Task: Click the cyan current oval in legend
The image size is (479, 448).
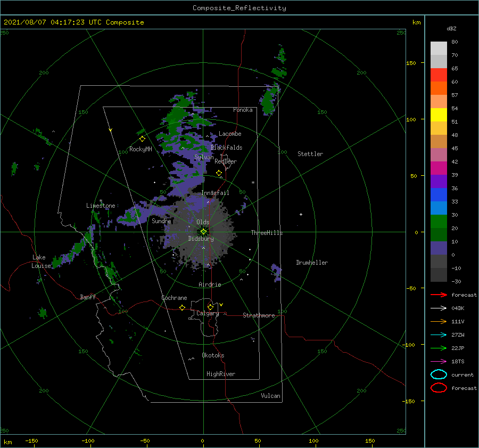Action: pos(439,374)
